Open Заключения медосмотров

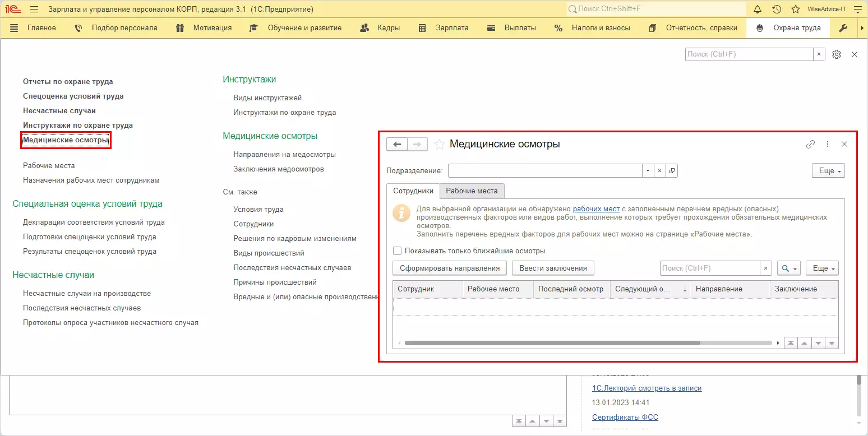(279, 169)
